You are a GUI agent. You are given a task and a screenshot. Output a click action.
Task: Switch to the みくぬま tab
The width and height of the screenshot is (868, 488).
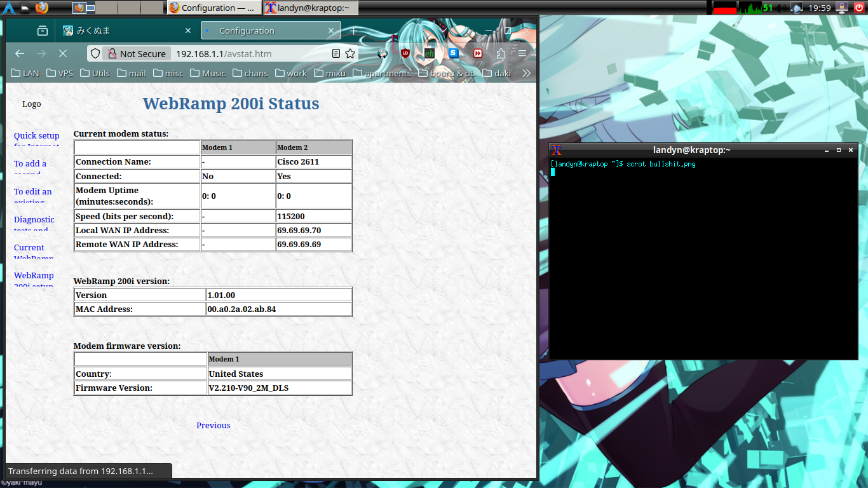point(127,30)
